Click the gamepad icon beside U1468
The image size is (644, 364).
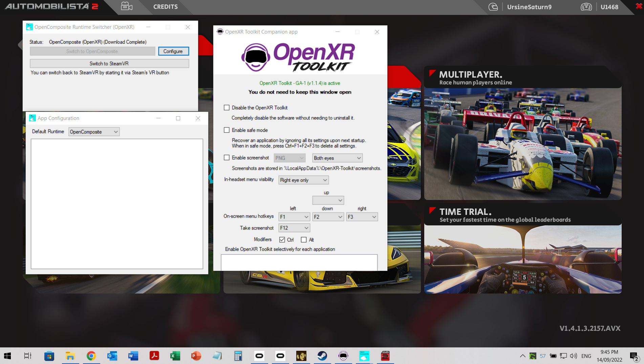586,7
